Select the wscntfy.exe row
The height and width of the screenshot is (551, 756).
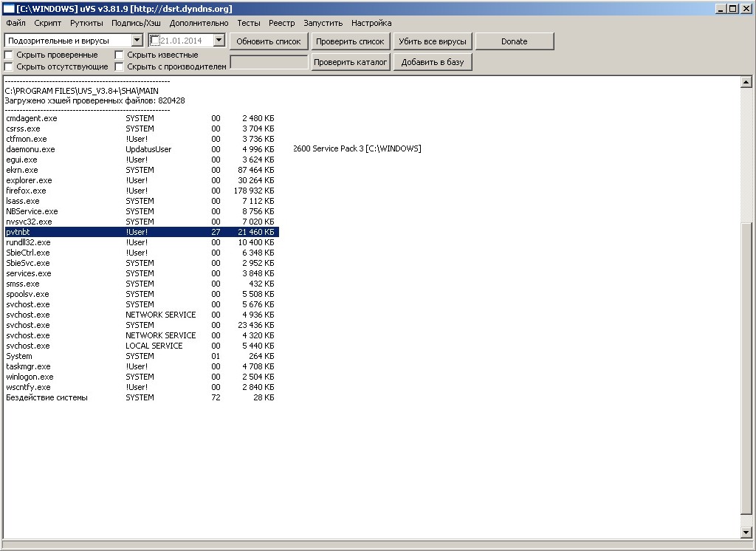141,387
